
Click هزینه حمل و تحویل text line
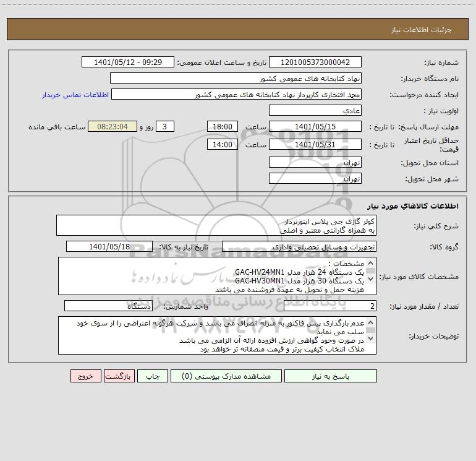(289, 290)
